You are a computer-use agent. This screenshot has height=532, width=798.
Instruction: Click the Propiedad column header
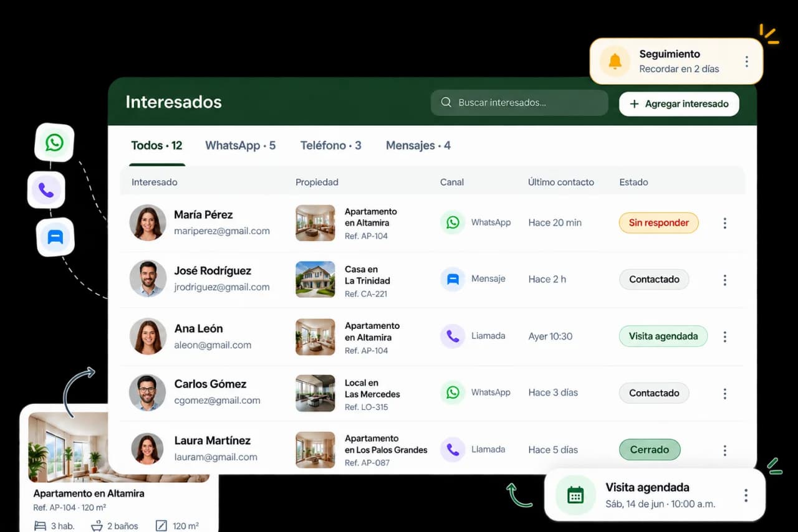tap(317, 182)
